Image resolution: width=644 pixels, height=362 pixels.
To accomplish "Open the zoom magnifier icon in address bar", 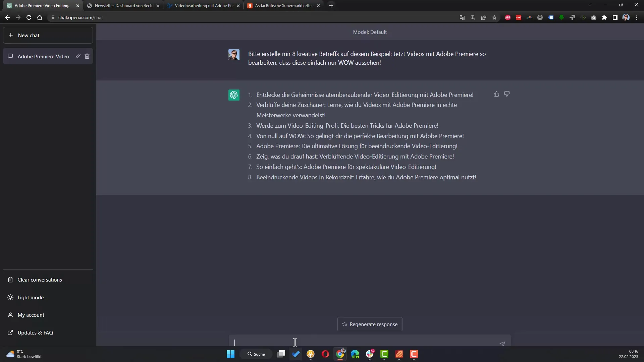I will (x=473, y=17).
